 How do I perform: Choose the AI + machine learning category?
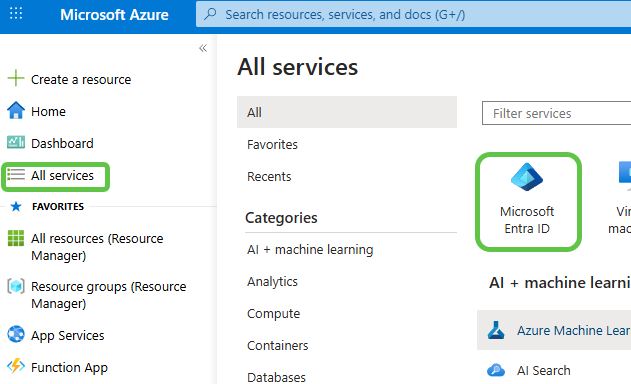coord(310,250)
